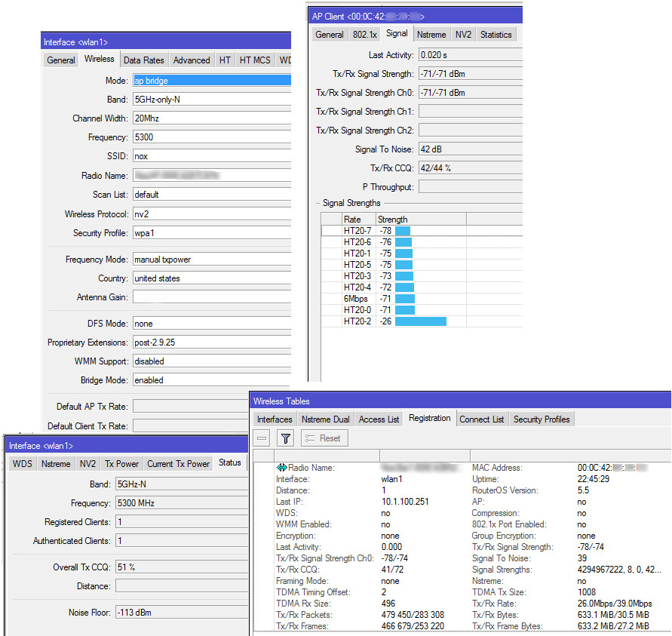
Task: Switch to Interfaces tab in Wireless Tables
Action: 275,419
